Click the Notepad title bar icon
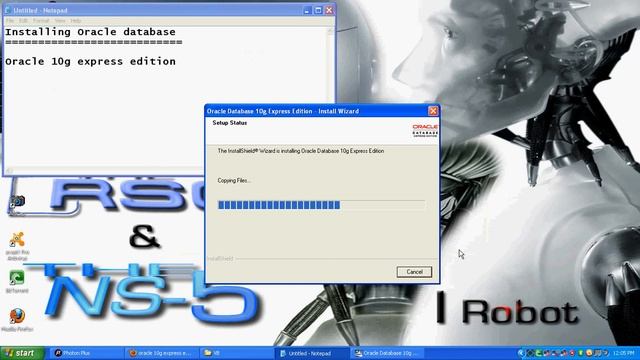Screen dimensions: 640x360 coord(8,10)
